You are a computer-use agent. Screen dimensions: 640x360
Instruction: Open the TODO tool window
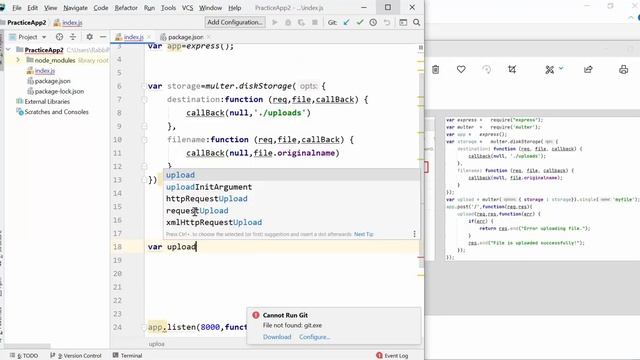24,356
